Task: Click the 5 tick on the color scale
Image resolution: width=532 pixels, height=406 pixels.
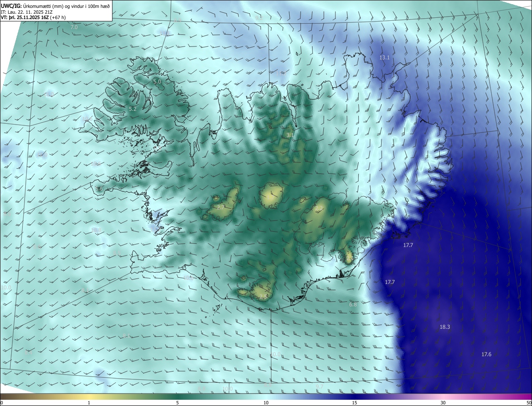Action: point(177,403)
